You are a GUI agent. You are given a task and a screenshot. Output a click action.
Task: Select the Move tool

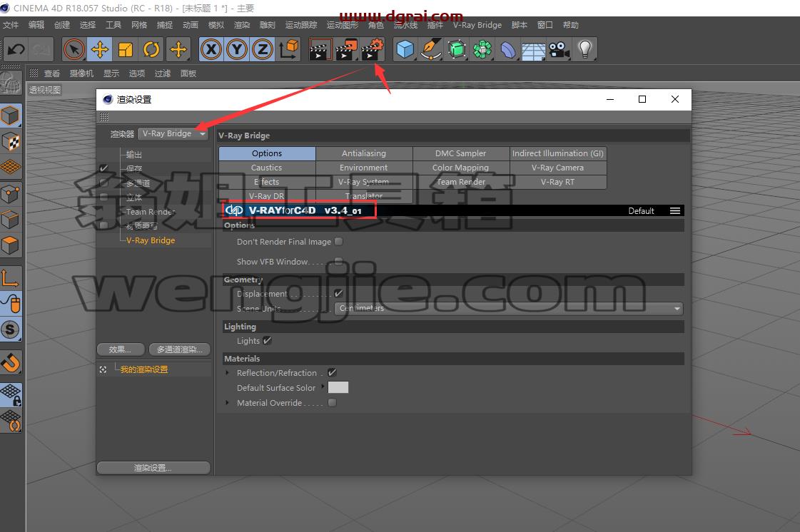pos(100,49)
